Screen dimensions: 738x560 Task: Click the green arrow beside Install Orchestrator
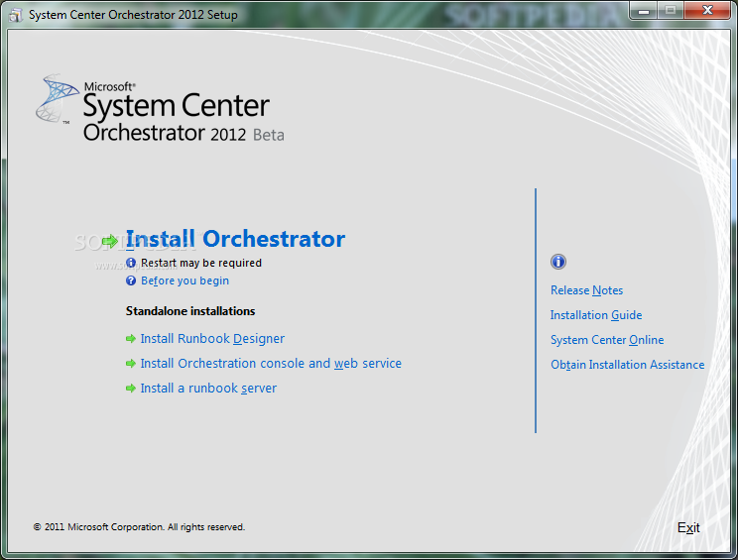click(110, 241)
